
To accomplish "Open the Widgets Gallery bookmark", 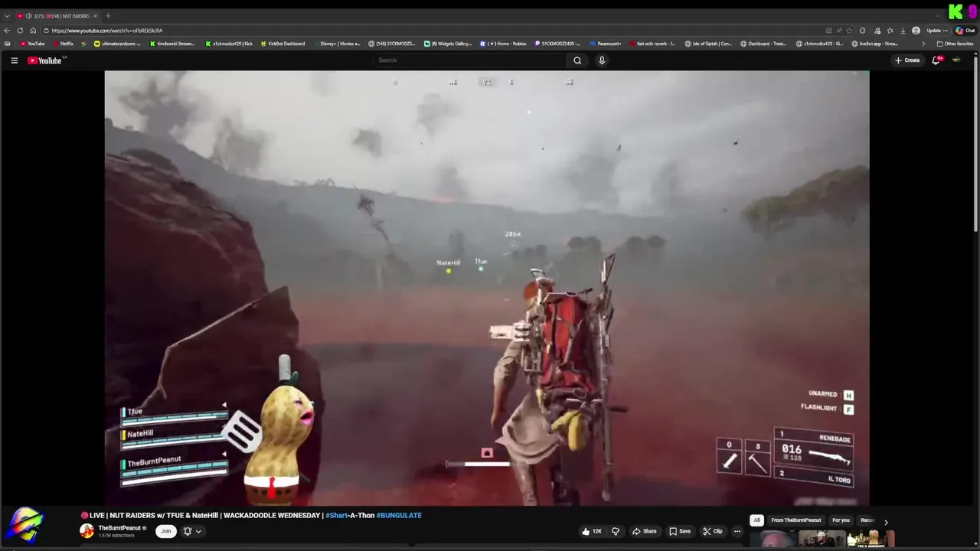I will (448, 44).
